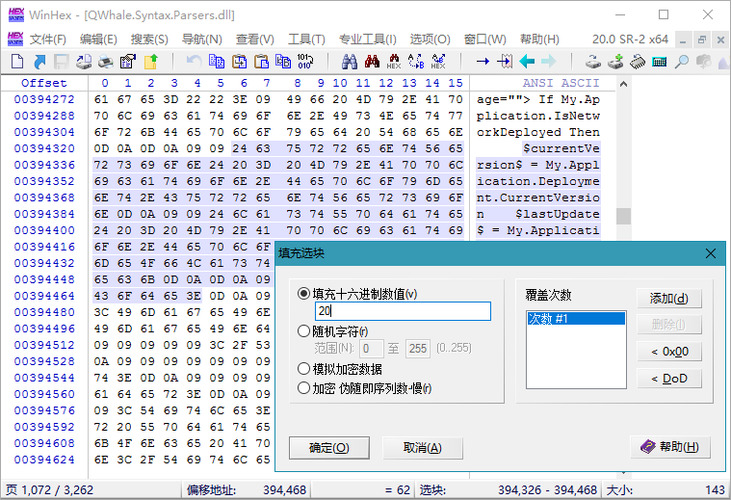The image size is (731, 500).
Task: Open the Calculator icon in toolbar
Action: coord(660,61)
